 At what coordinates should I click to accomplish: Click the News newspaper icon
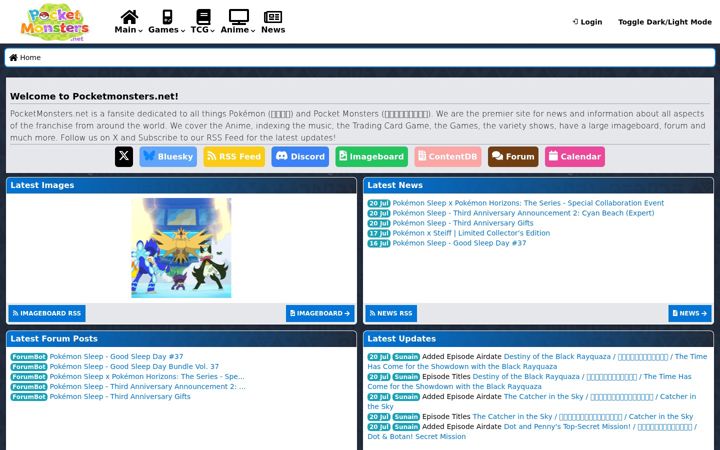pyautogui.click(x=273, y=17)
